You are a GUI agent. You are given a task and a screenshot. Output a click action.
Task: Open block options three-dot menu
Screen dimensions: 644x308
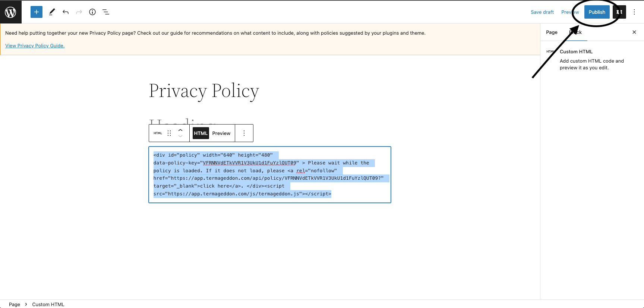(244, 133)
